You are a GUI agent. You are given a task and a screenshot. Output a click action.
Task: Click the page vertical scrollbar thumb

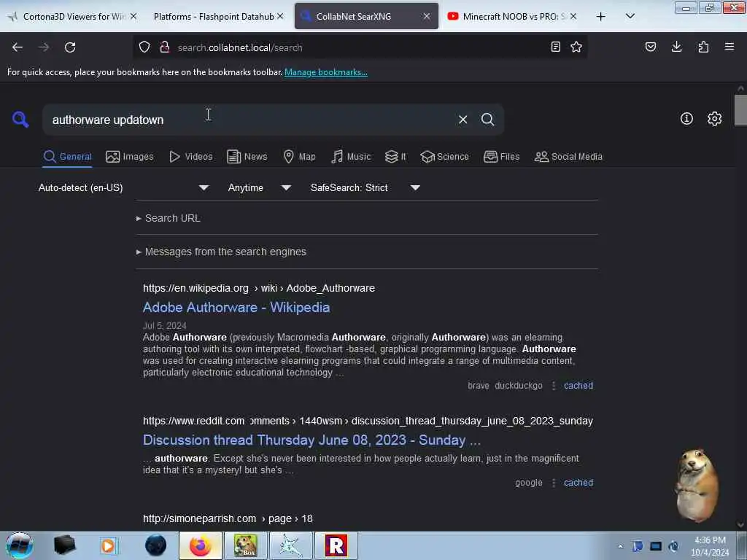(740, 111)
